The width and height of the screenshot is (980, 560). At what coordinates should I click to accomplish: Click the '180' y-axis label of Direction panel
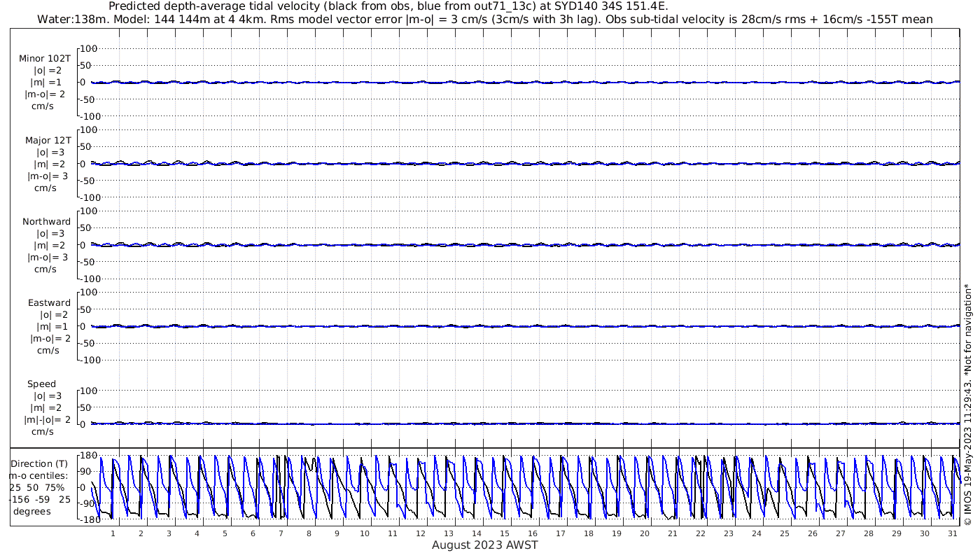pyautogui.click(x=88, y=456)
